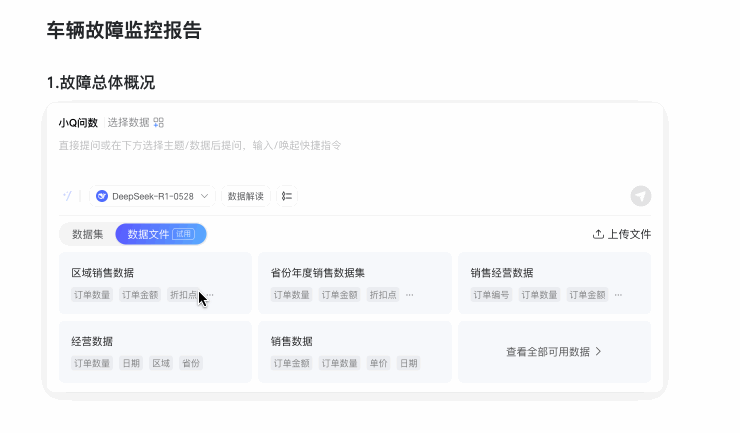The image size is (740, 433).
Task: Show more fields on 销售经营数据 card
Action: click(618, 295)
